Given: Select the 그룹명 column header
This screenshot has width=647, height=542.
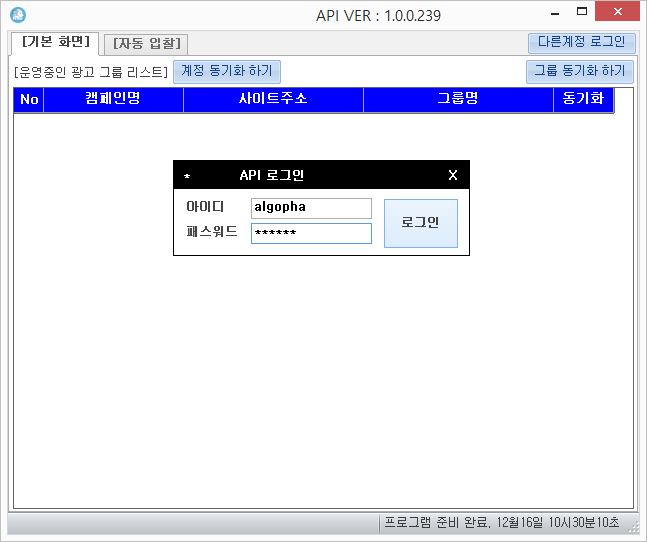Looking at the screenshot, I should click(458, 100).
